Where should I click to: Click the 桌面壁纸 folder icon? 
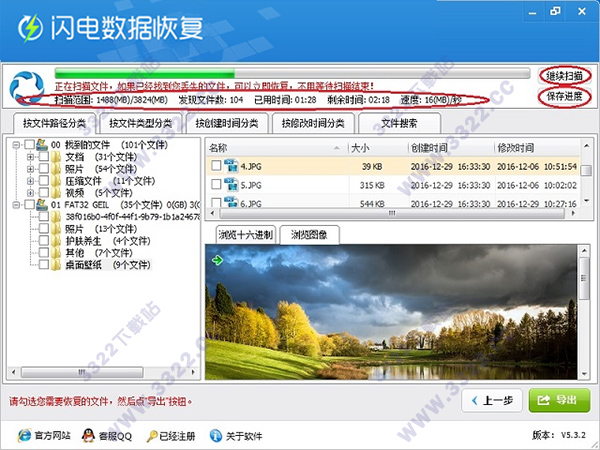(57, 264)
